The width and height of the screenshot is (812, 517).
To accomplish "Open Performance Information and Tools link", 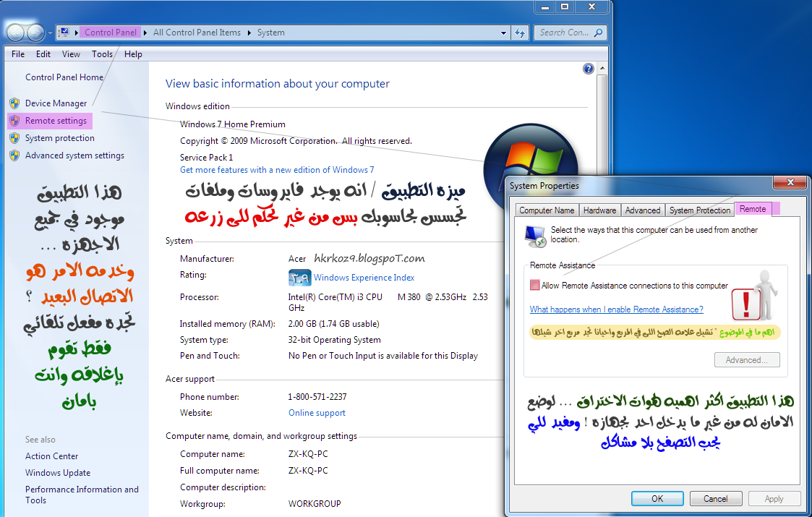I will [82, 495].
